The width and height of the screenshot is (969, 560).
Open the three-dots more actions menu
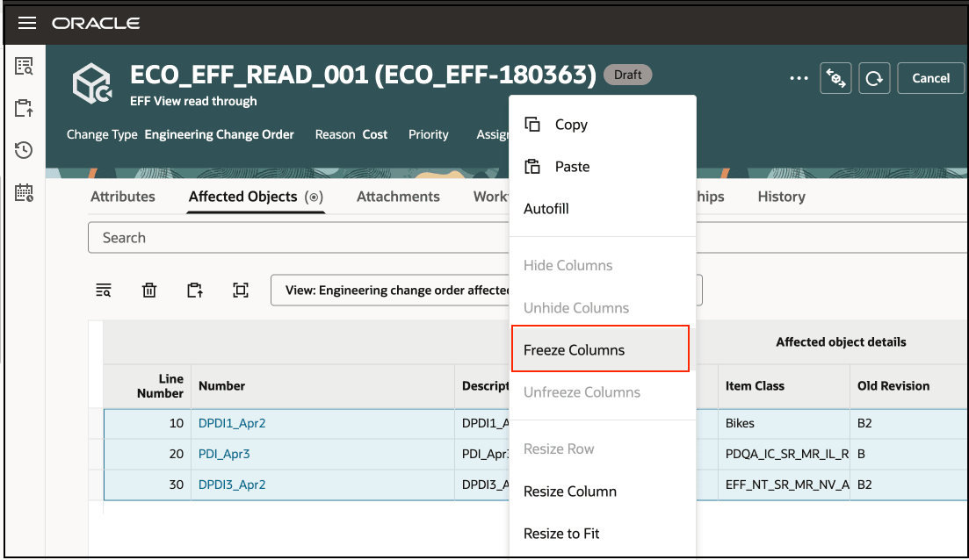[x=799, y=78]
